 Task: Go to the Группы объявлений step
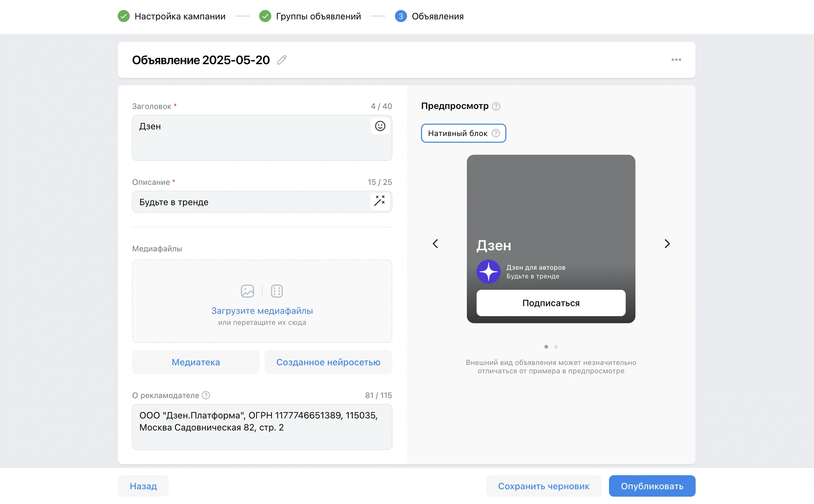[318, 16]
